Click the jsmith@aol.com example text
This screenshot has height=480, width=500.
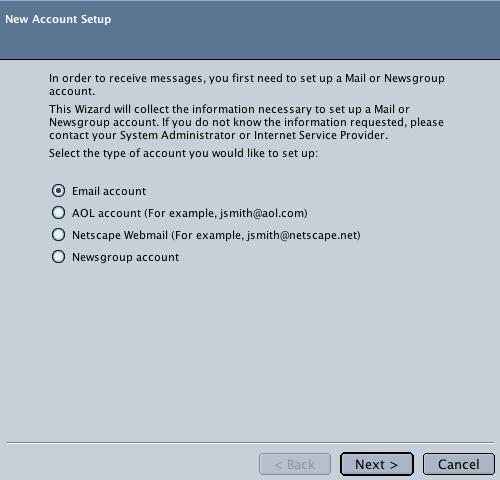pos(263,213)
